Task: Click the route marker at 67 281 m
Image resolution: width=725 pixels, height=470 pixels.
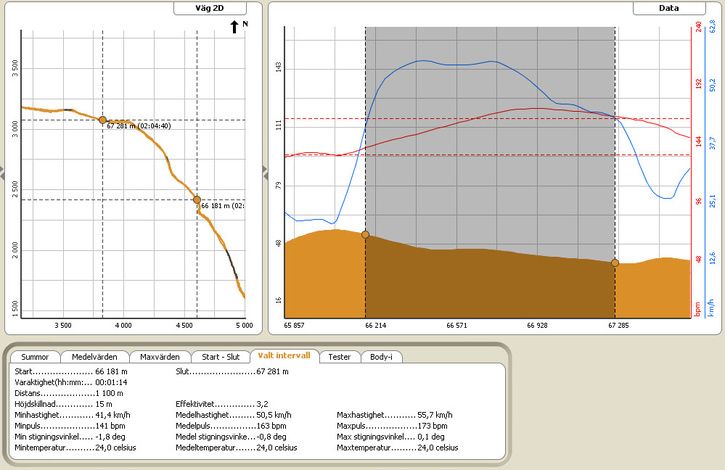Action: coord(103,120)
